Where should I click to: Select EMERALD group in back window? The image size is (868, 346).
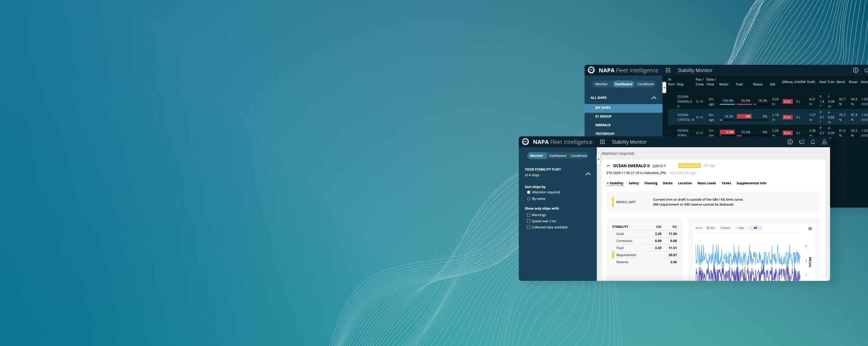tap(623, 125)
